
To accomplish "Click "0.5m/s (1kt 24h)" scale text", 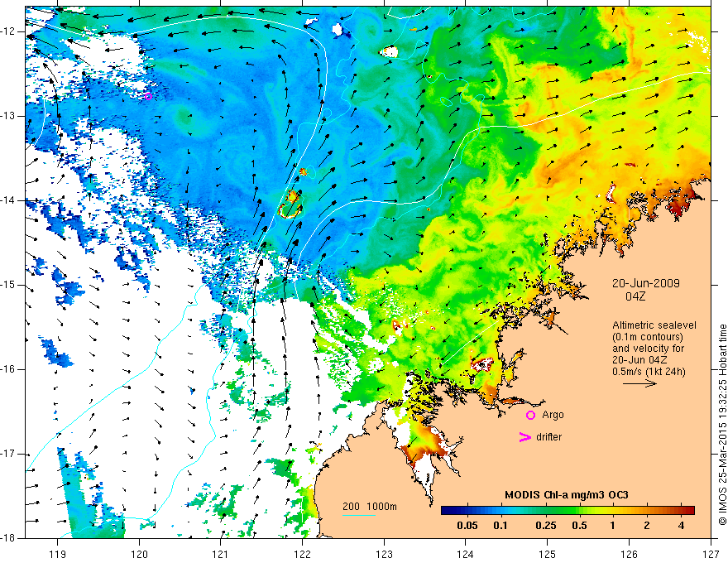I will pyautogui.click(x=649, y=372).
